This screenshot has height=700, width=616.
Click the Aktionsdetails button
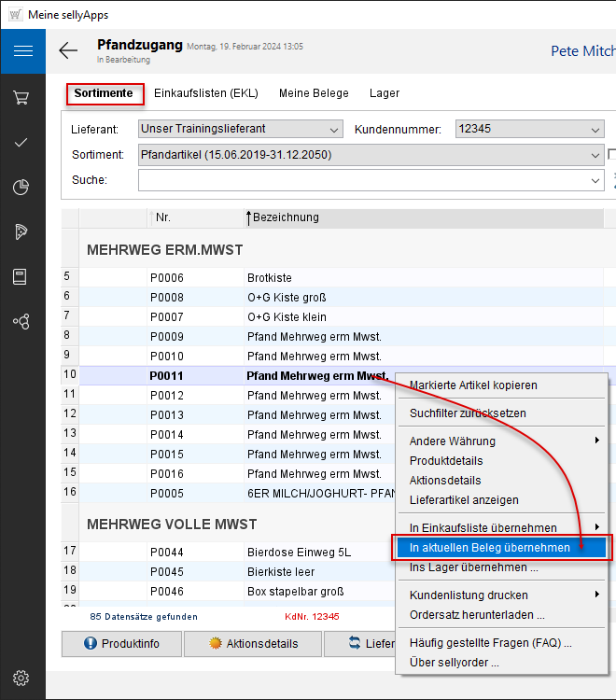(x=252, y=643)
